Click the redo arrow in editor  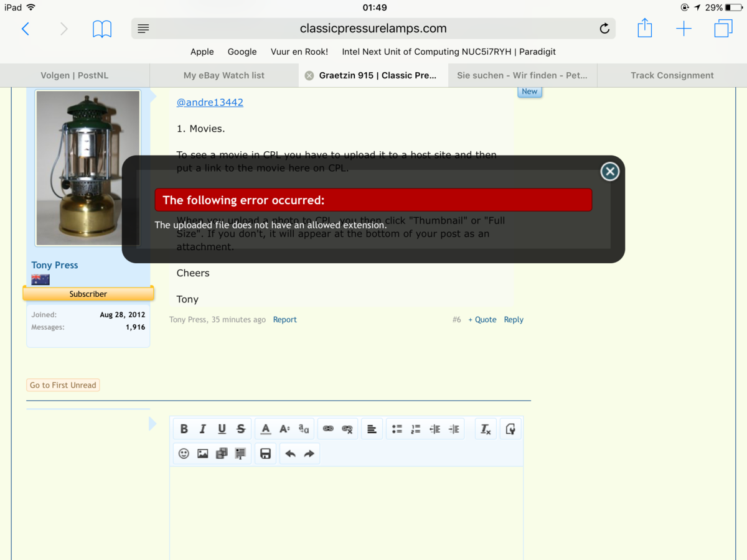click(309, 454)
